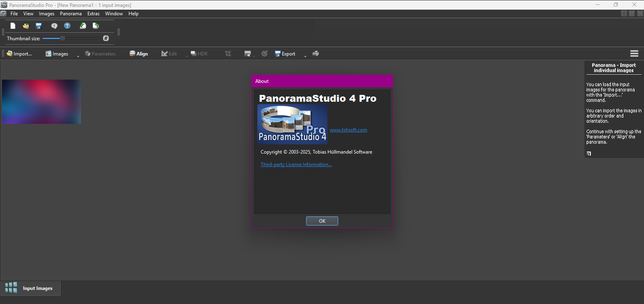This screenshot has width=644, height=304.
Task: Open the hamburger menu icon
Action: click(x=634, y=53)
